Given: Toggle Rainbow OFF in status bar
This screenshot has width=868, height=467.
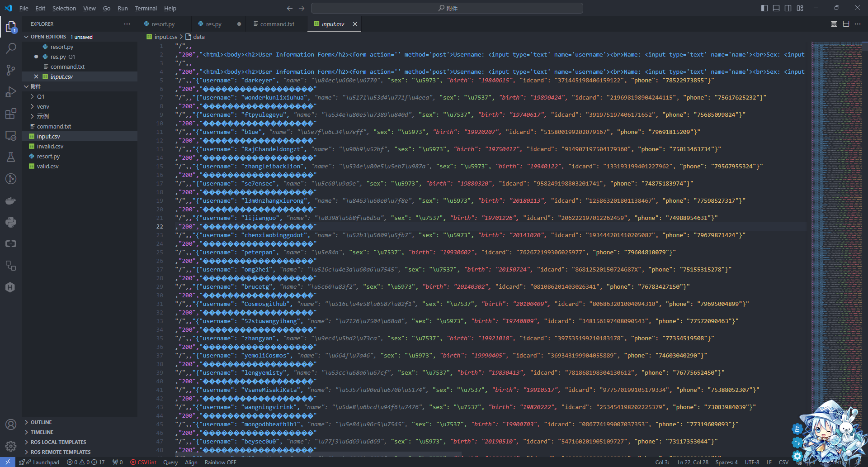Looking at the screenshot, I should pyautogui.click(x=220, y=462).
